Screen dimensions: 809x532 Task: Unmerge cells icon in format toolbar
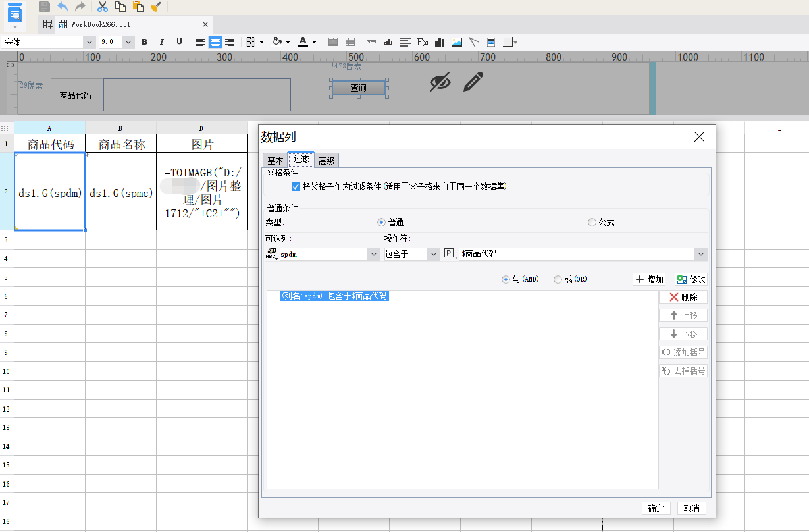tap(351, 42)
